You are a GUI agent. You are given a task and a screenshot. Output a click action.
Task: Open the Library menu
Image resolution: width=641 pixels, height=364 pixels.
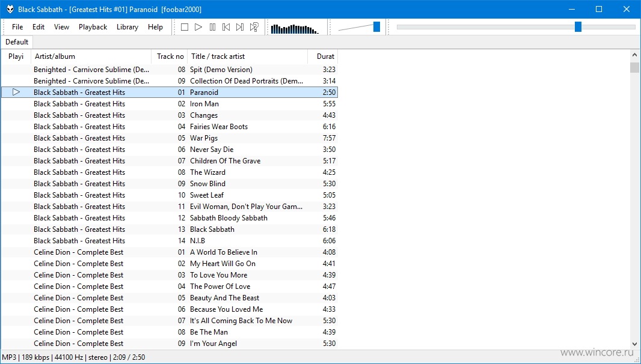(127, 27)
